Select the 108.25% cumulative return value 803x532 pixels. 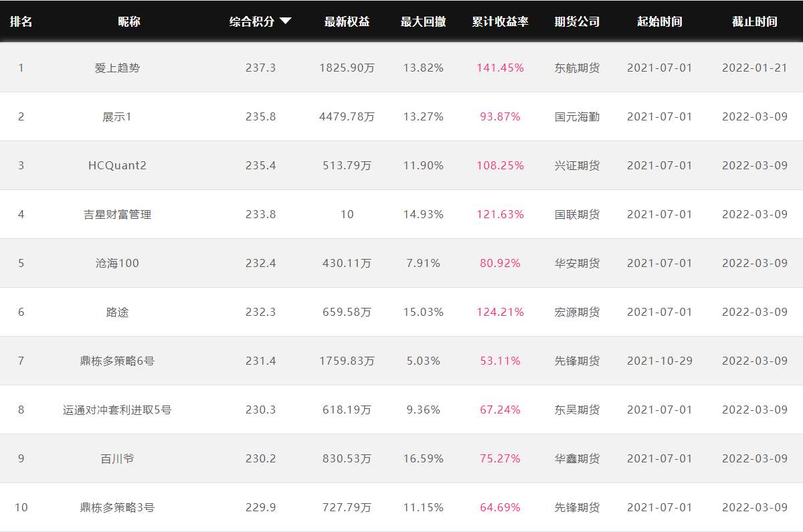pos(500,165)
